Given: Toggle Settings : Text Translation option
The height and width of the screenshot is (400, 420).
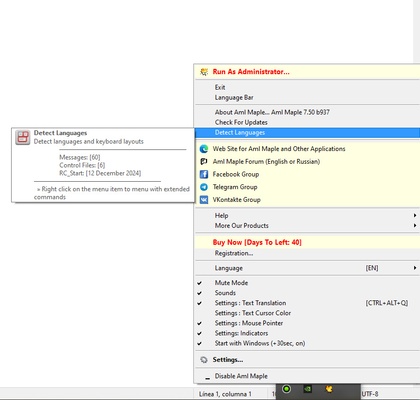Looking at the screenshot, I should pyautogui.click(x=307, y=303).
